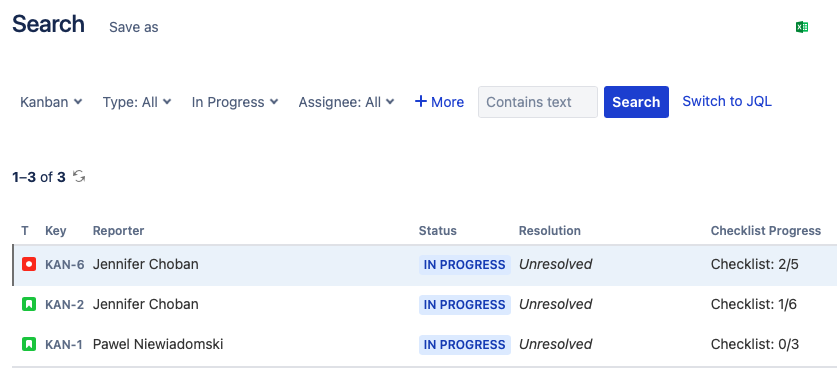Open issue KAN-2 link
Screen dimensions: 837x370
coord(65,305)
